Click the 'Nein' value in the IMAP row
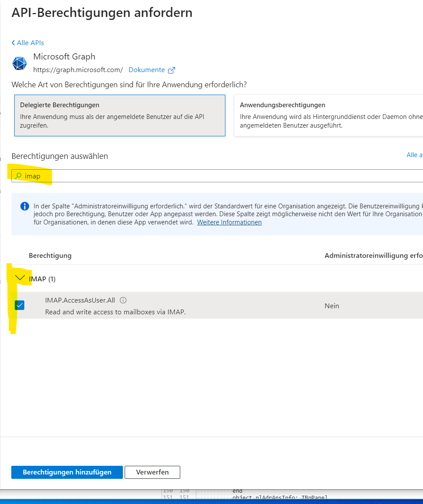The width and height of the screenshot is (423, 504). (332, 306)
